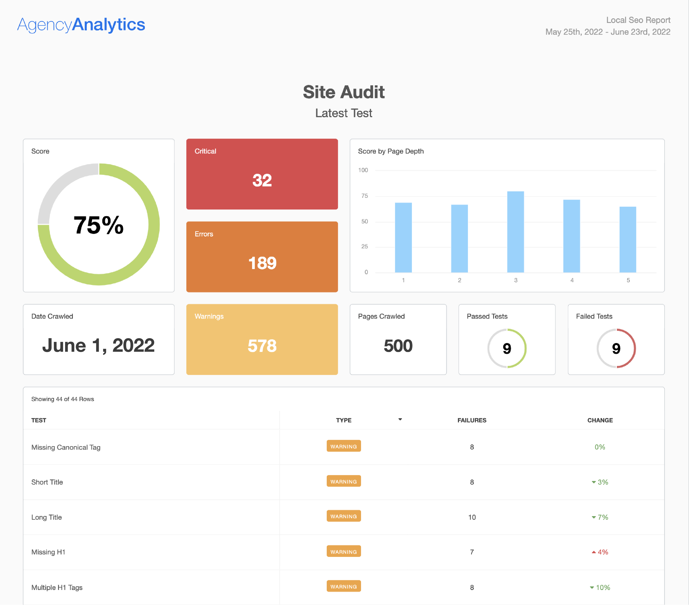Image resolution: width=689 pixels, height=616 pixels.
Task: Click the green down arrow 7% change
Action: [x=600, y=517]
